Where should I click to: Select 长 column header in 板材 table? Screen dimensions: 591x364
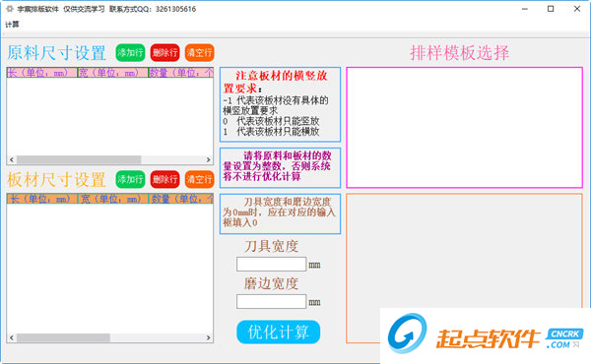[41, 199]
